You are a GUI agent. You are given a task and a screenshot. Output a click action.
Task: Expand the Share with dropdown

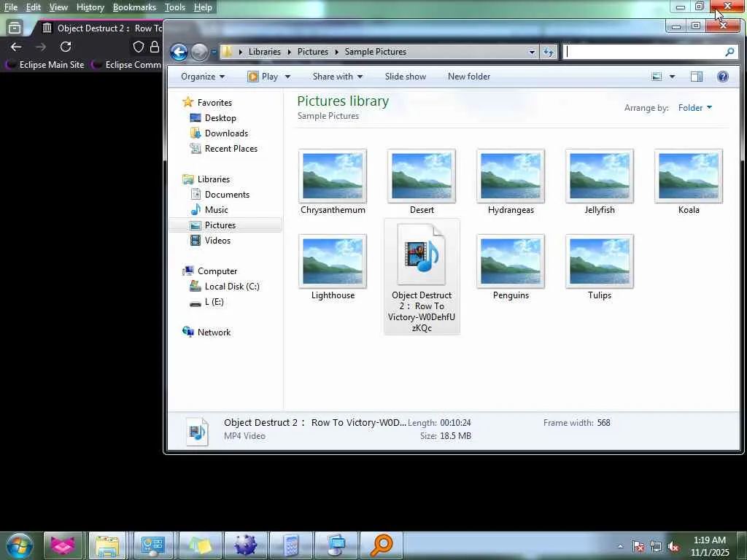point(337,77)
